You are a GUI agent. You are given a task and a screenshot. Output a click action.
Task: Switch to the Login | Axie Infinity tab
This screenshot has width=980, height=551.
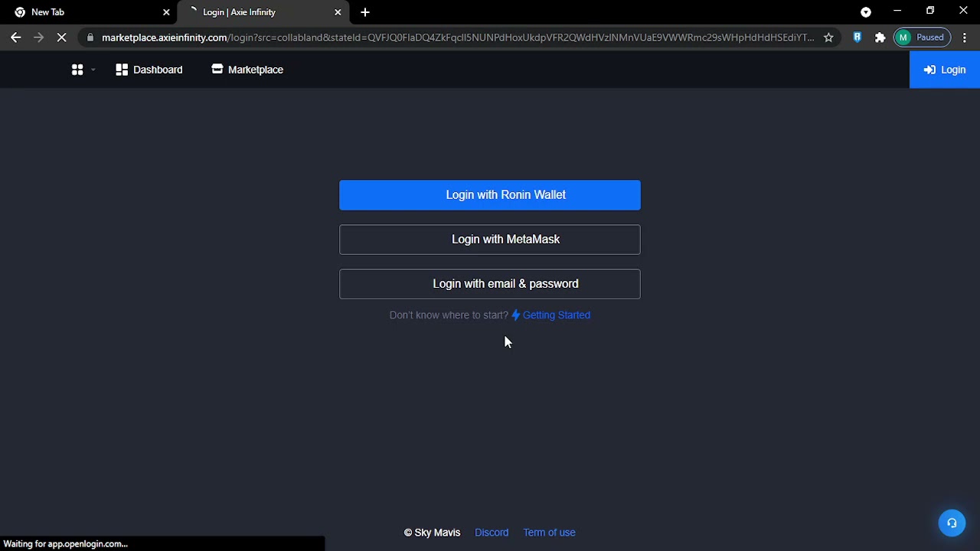(263, 12)
